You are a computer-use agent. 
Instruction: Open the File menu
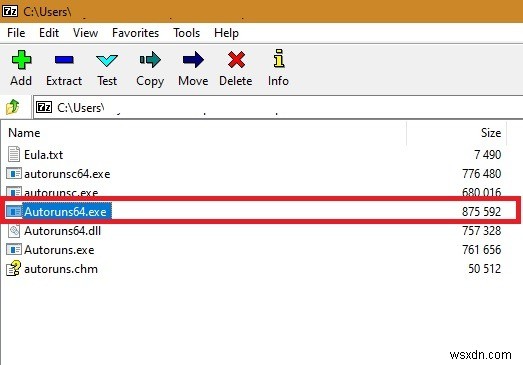pos(16,33)
